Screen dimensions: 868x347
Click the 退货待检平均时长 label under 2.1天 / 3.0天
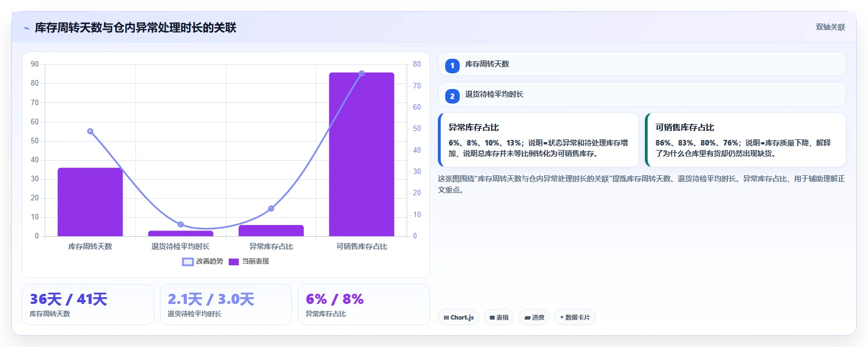tap(195, 314)
